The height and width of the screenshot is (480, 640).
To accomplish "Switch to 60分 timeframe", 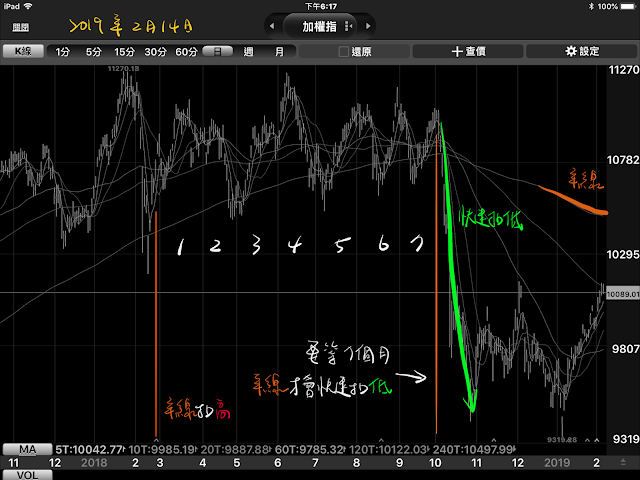I will click(x=187, y=52).
